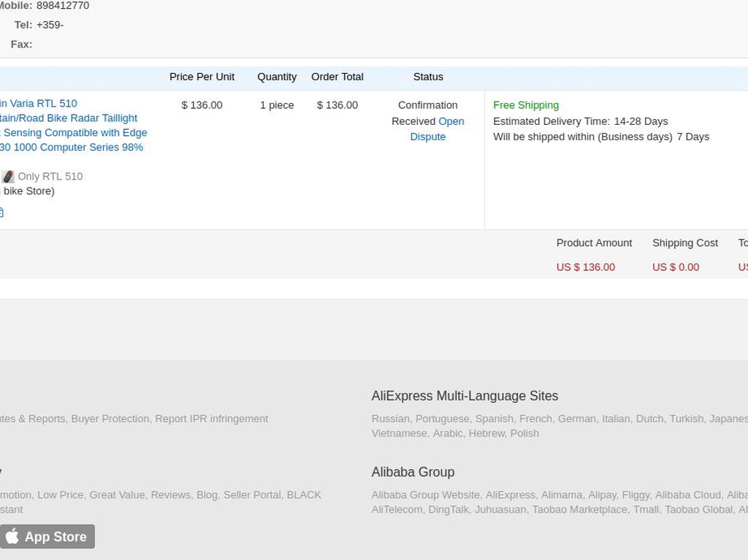Click the small icon below the store name
This screenshot has height=560, width=748.
1,212
